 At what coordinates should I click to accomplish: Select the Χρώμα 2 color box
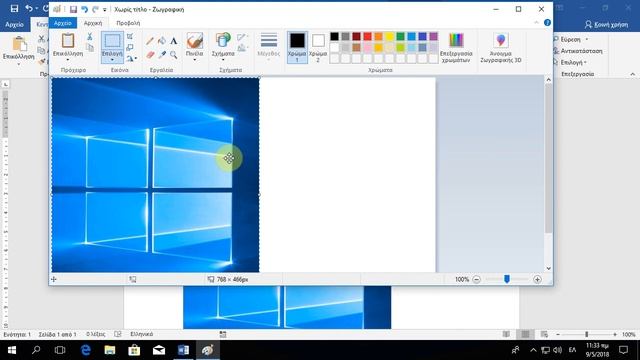(318, 47)
